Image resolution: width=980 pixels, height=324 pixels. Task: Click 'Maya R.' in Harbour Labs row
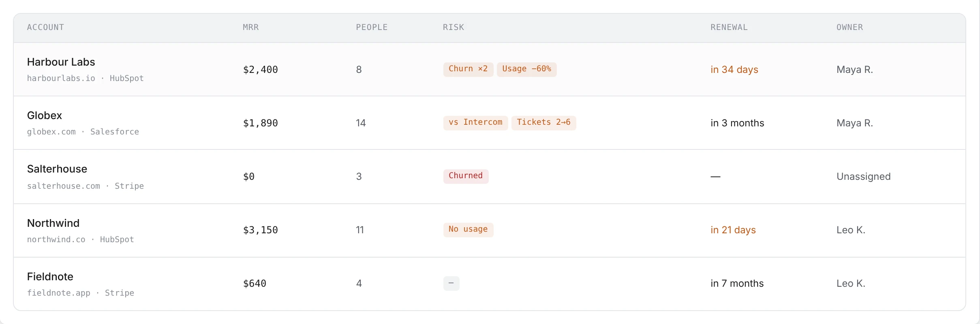854,70
